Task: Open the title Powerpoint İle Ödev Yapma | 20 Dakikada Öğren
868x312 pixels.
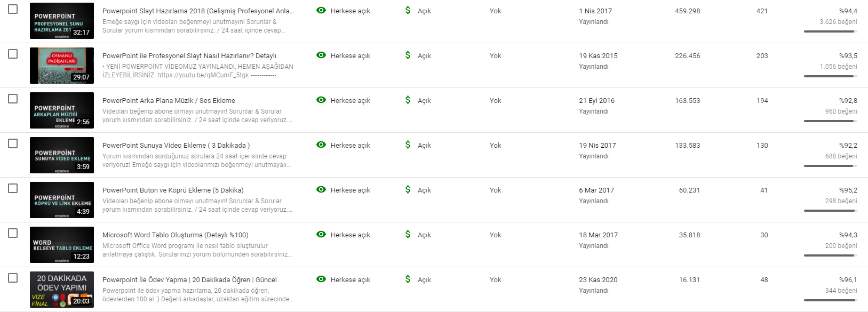Action: pyautogui.click(x=189, y=279)
